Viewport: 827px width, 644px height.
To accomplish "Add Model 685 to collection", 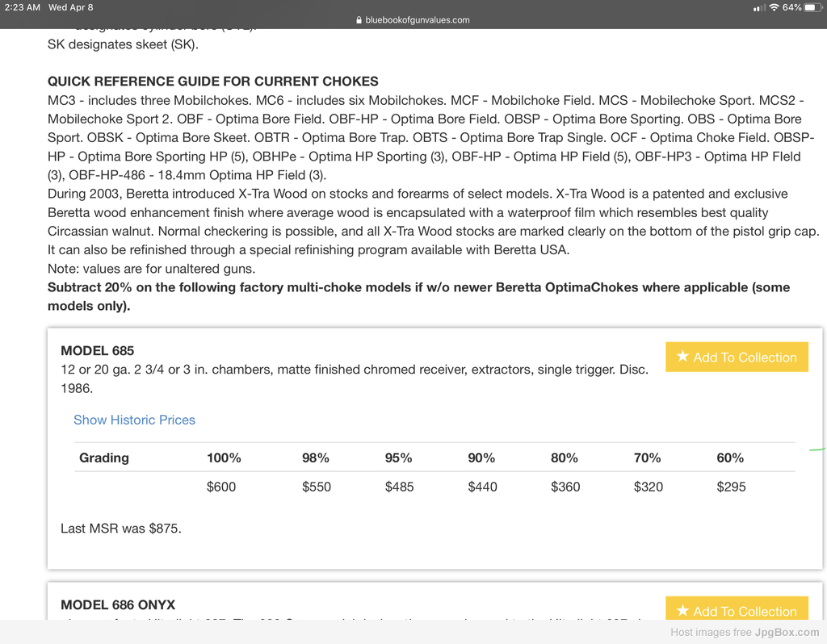I will click(x=737, y=357).
